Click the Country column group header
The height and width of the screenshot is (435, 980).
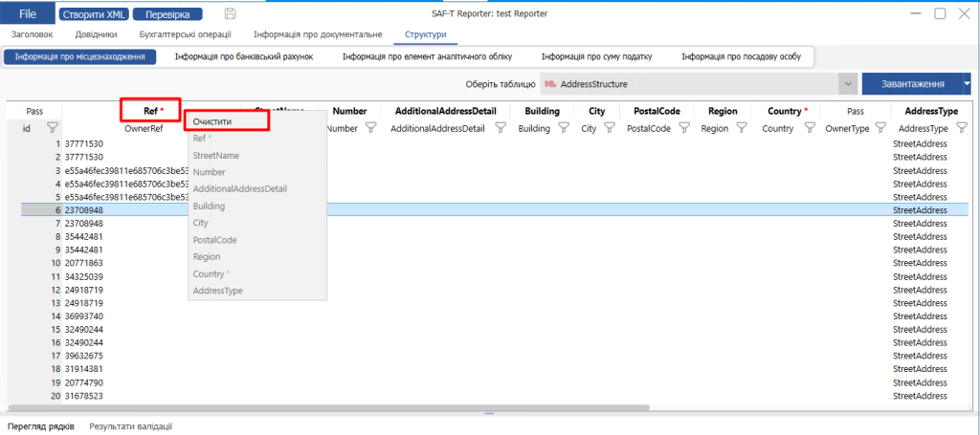(x=787, y=111)
